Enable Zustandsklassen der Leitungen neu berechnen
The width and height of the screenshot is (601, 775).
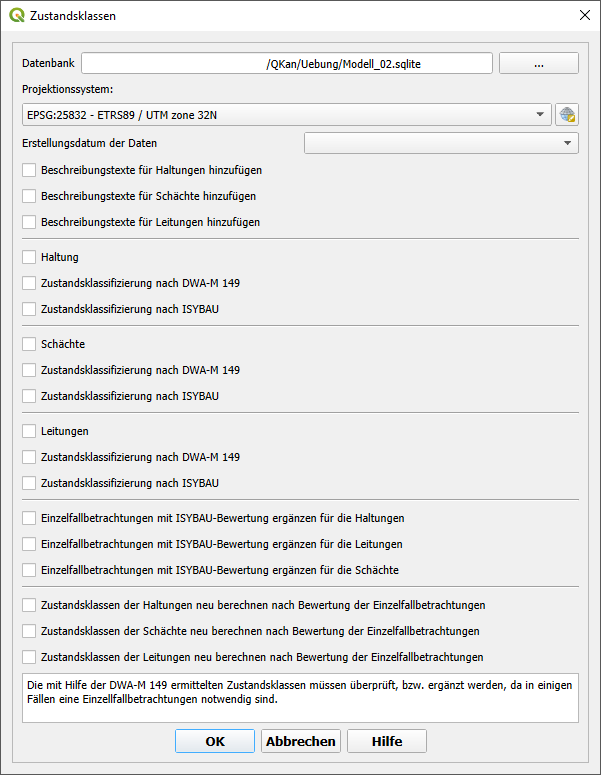[x=29, y=657]
